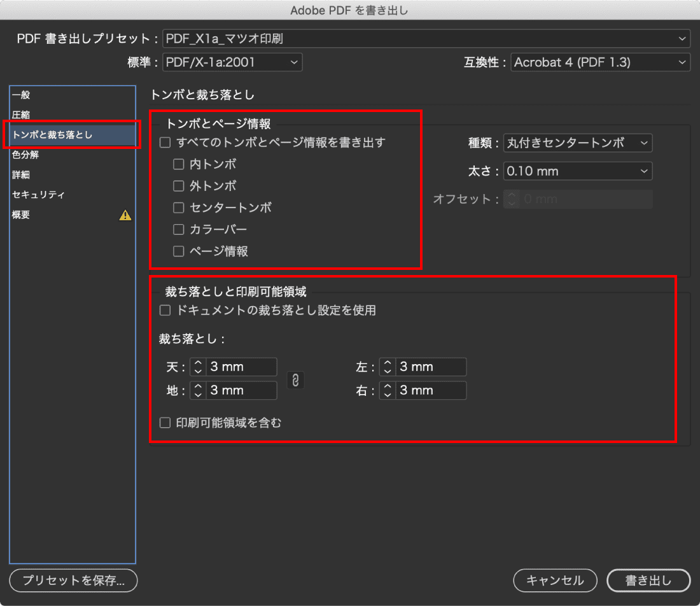This screenshot has height=606, width=700.
Task: Click the warning icon next to 概要
Action: pyautogui.click(x=125, y=215)
